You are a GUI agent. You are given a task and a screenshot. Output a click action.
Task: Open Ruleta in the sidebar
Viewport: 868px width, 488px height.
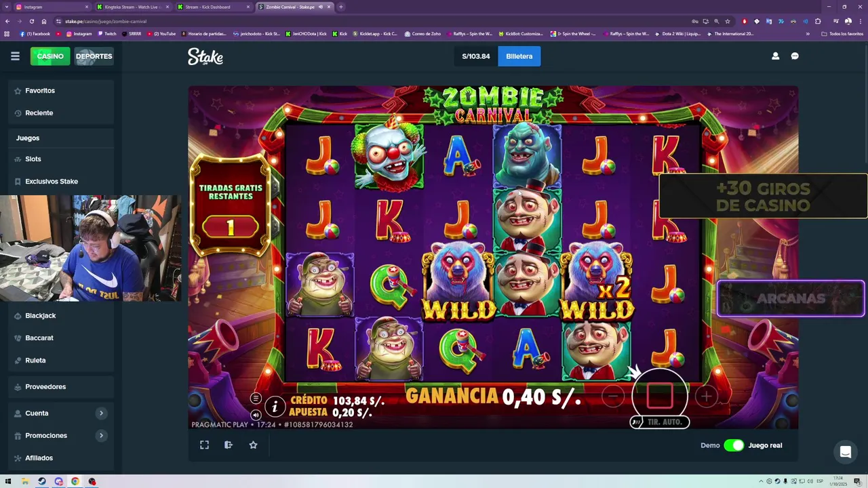(61, 360)
